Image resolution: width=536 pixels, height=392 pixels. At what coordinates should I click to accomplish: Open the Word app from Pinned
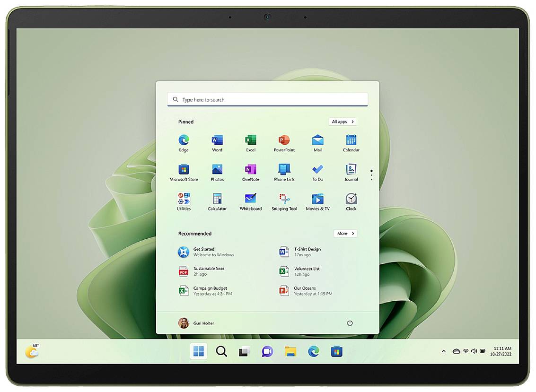coord(217,140)
